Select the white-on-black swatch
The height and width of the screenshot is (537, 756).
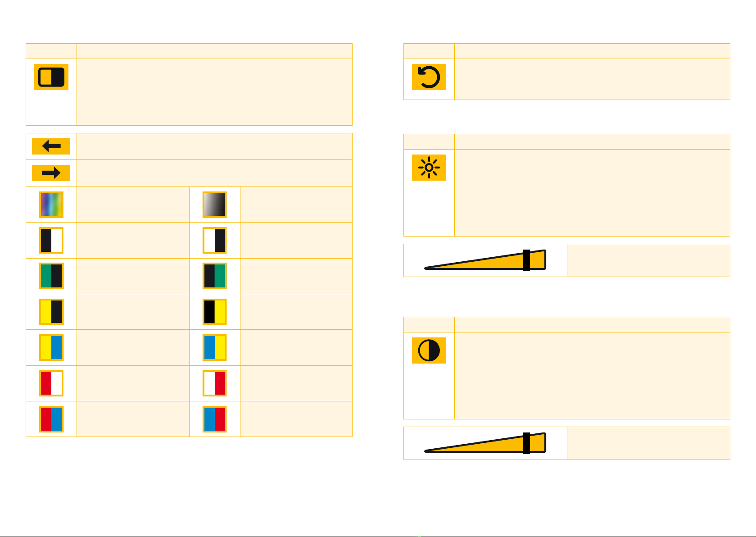click(x=215, y=241)
